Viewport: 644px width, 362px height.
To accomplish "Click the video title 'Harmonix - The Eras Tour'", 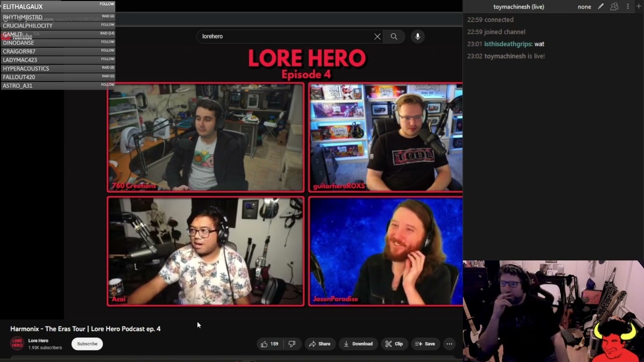I will click(86, 329).
